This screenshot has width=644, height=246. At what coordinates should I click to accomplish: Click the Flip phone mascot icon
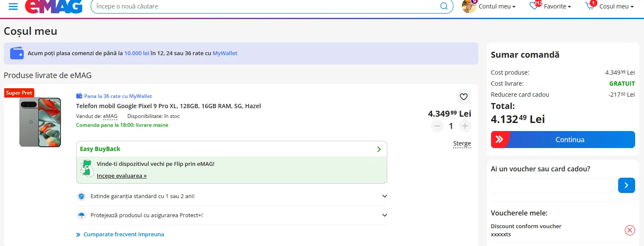click(87, 168)
